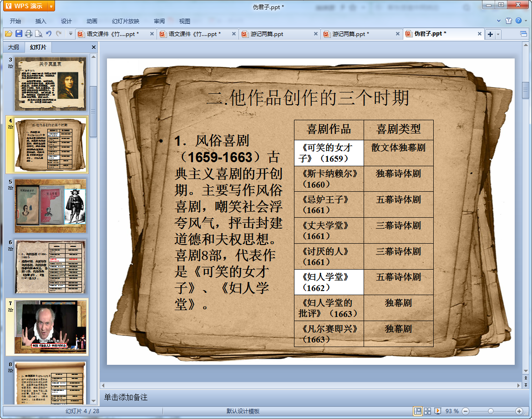Viewport: 532px width, 419px height.
Task: Switch to Normal view icon in status bar
Action: point(417,411)
